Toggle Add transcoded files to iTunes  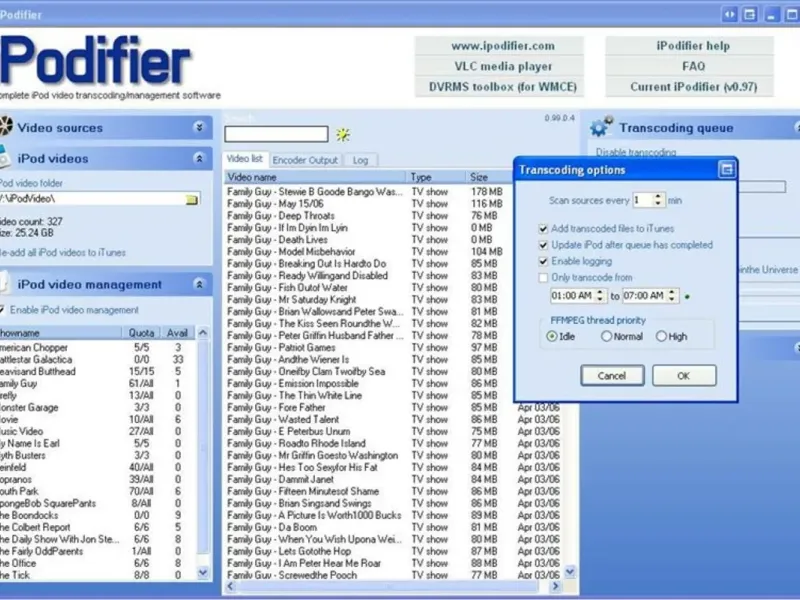[543, 229]
